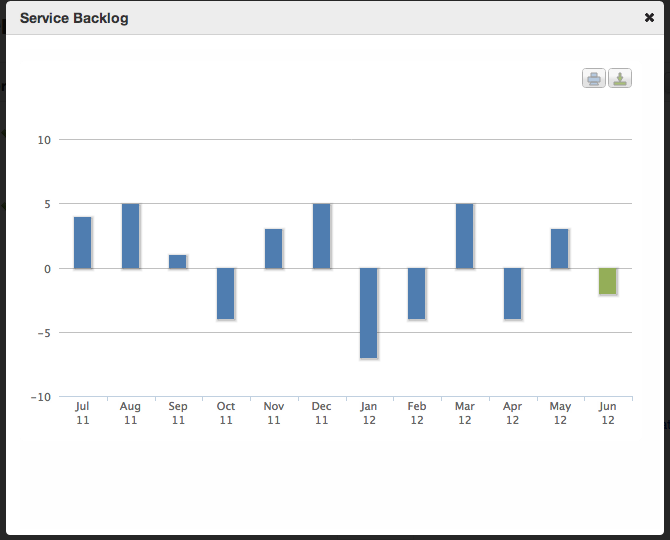Close the Service Backlog dialog
Viewport: 670px width, 540px height.
(x=649, y=18)
